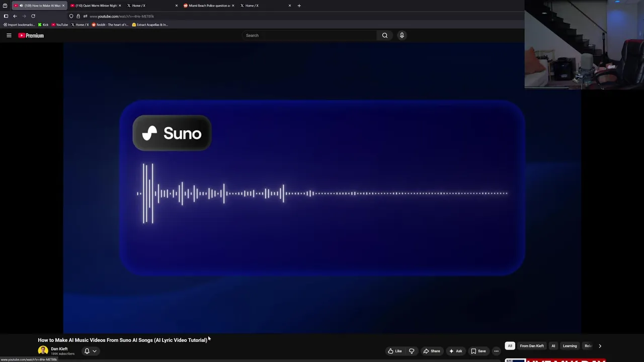
Task: Open more actions three-dot menu
Action: coord(496,351)
